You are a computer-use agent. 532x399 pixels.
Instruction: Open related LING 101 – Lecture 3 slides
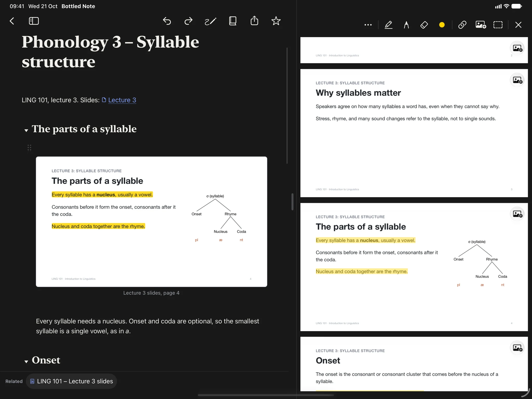(71, 381)
